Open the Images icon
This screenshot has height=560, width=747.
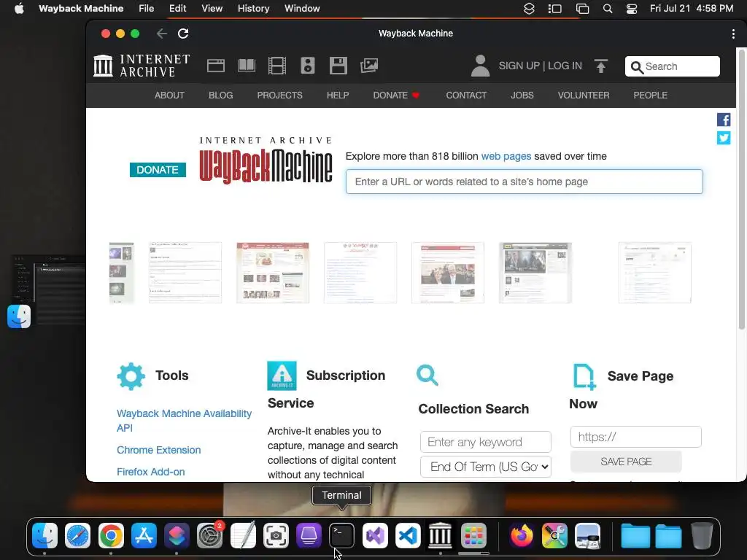tap(368, 66)
